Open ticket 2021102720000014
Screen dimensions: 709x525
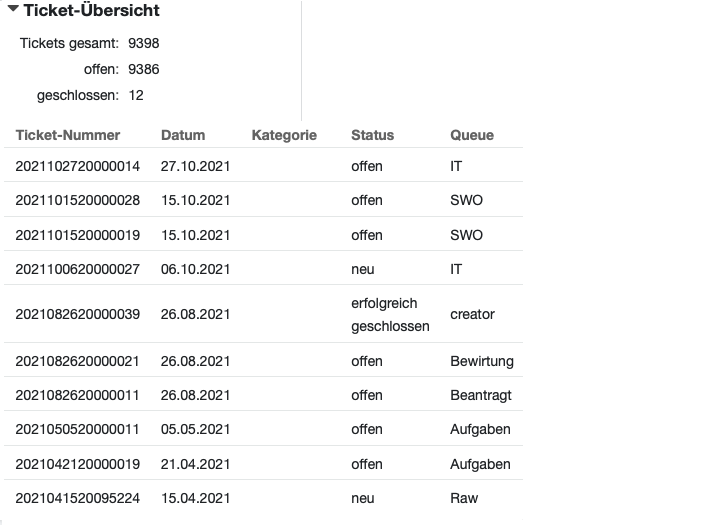[78, 166]
